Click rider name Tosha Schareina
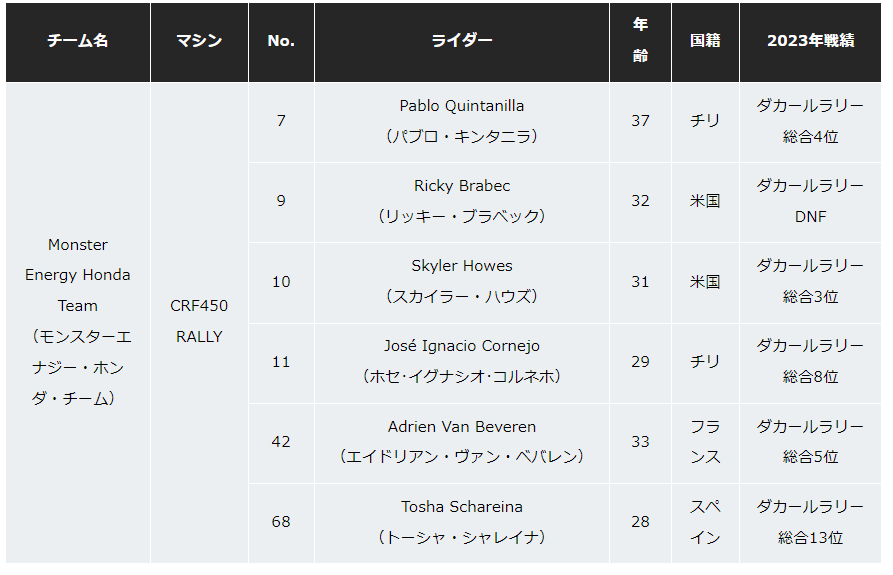 pos(461,507)
